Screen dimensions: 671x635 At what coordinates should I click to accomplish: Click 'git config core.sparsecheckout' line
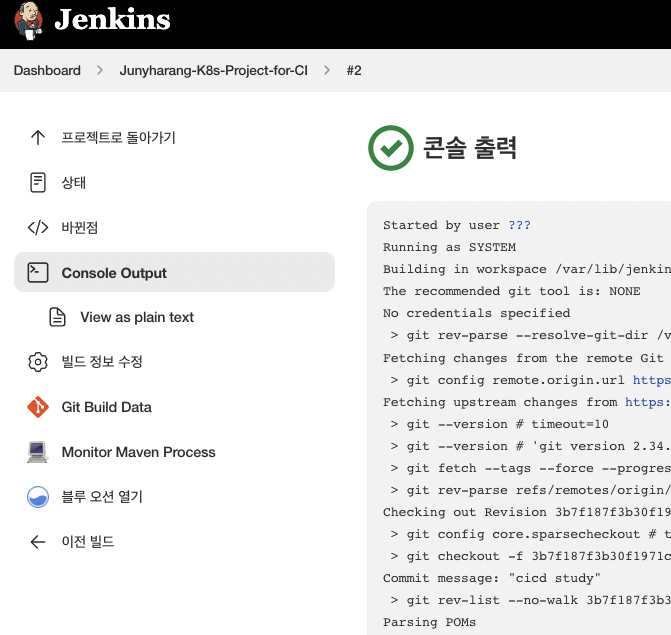tap(531, 534)
